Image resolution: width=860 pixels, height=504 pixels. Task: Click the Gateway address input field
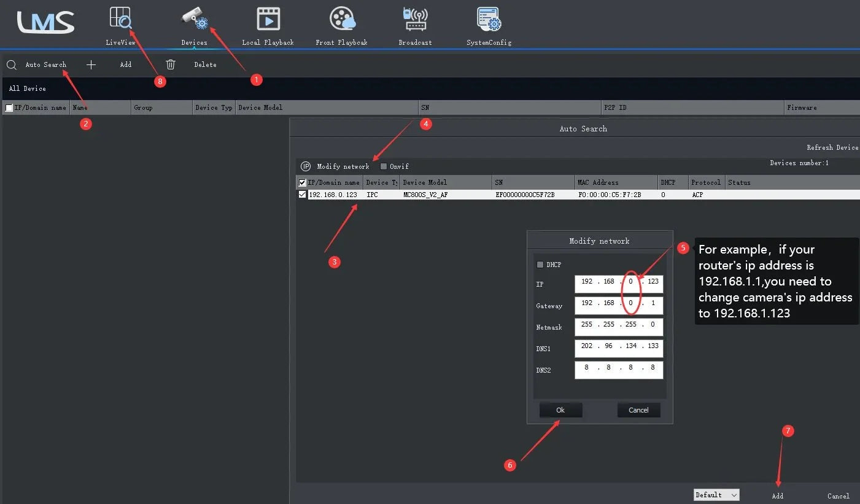pos(619,305)
